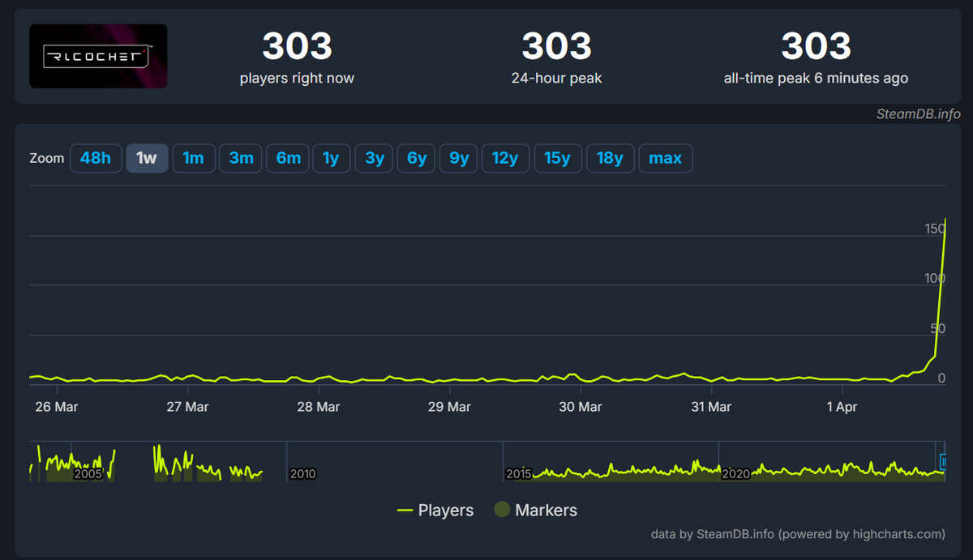The width and height of the screenshot is (973, 560).
Task: Toggle the Players series in legend
Action: [435, 510]
